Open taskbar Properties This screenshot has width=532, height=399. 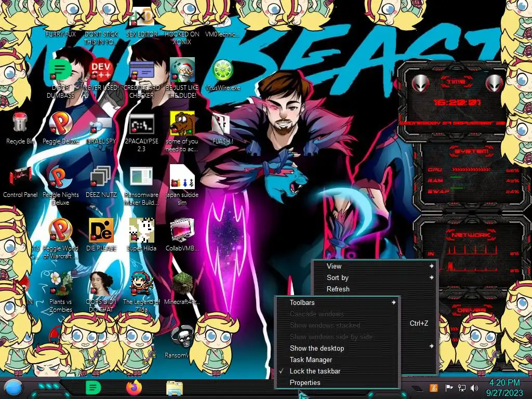click(x=338, y=383)
